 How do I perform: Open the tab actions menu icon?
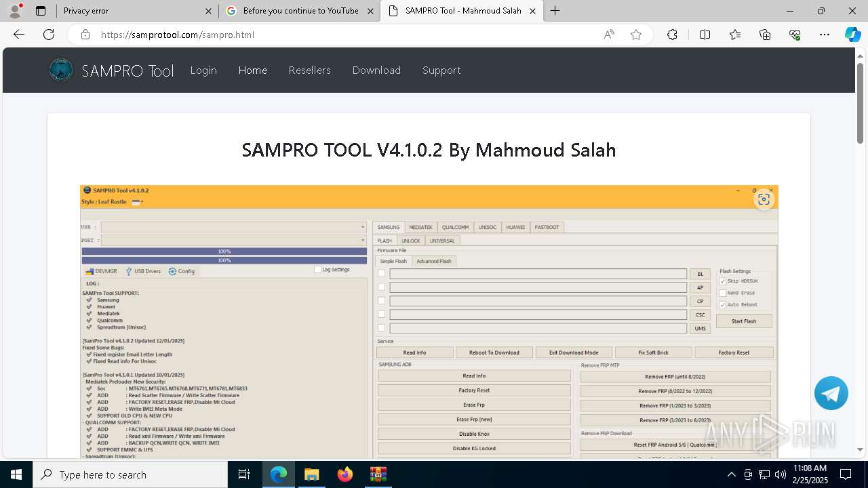coord(41,11)
